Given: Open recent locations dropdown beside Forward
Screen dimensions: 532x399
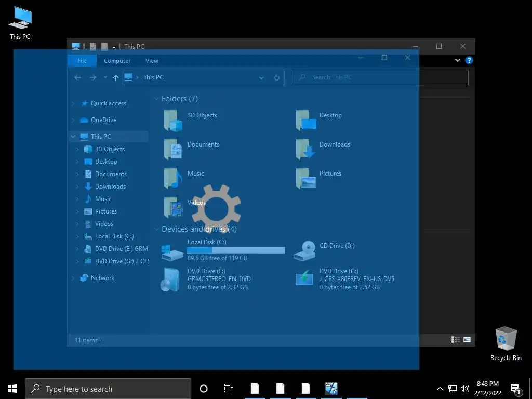Looking at the screenshot, I should [105, 77].
